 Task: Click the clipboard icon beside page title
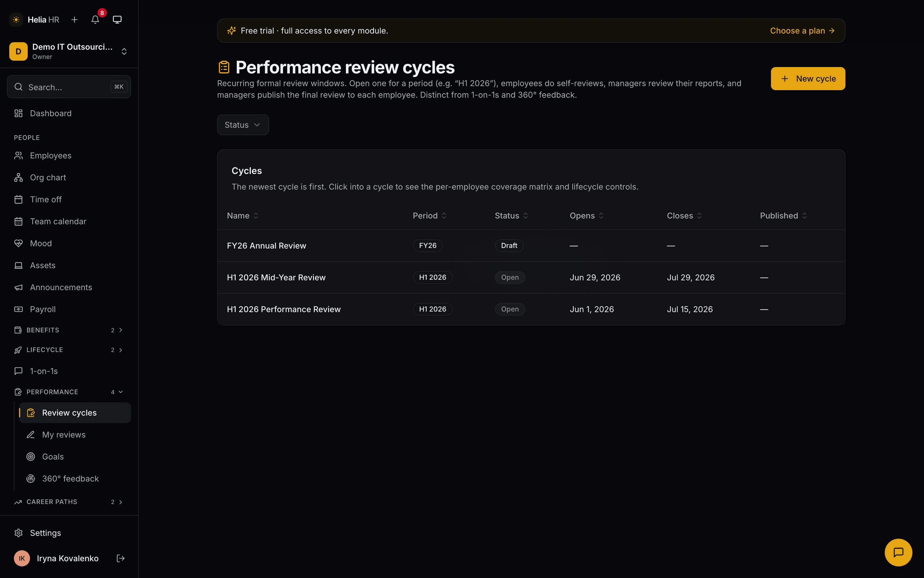tap(224, 67)
